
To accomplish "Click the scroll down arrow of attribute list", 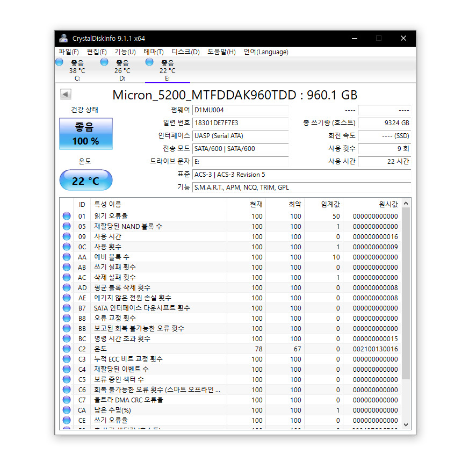I will 406,425.
